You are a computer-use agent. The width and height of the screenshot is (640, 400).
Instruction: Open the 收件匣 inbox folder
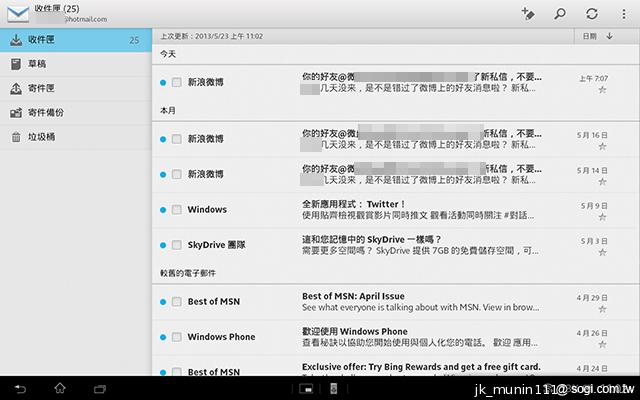(x=76, y=40)
